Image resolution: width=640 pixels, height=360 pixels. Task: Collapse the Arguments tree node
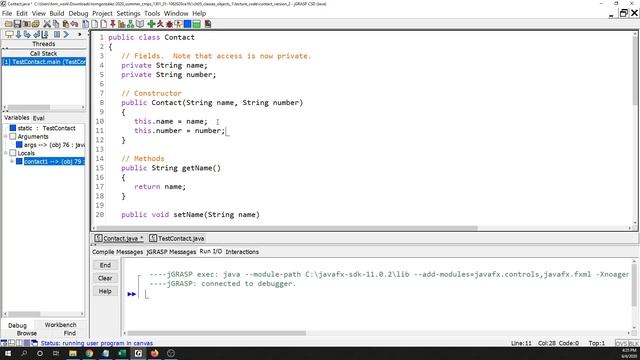click(5, 136)
